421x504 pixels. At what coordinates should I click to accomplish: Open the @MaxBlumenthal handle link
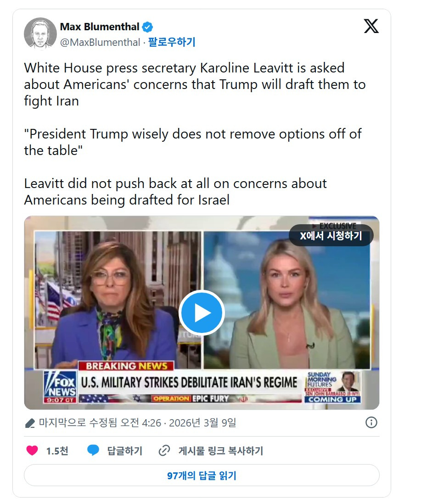[100, 42]
